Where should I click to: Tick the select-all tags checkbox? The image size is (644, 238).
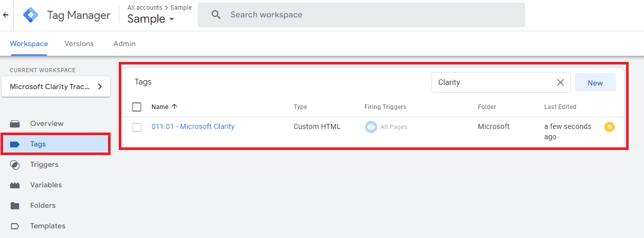(x=137, y=107)
